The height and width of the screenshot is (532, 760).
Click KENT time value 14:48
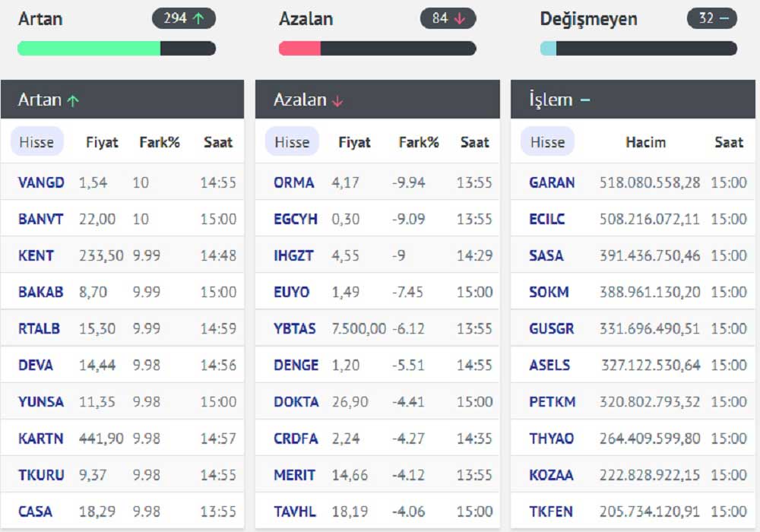point(218,256)
